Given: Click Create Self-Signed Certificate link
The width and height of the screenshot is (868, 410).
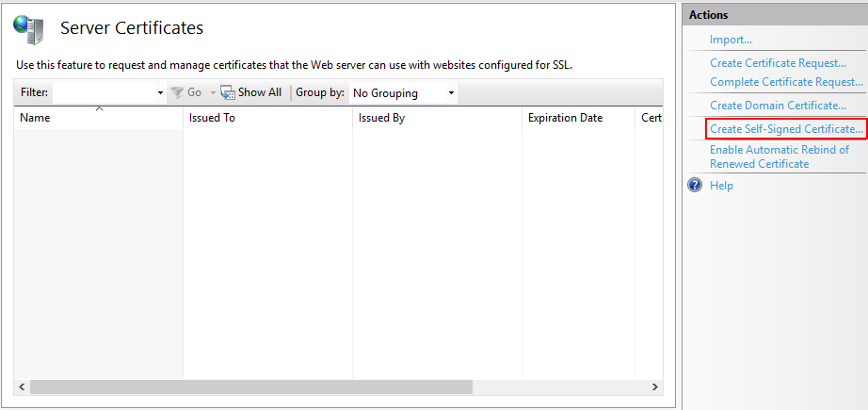Looking at the screenshot, I should [785, 129].
